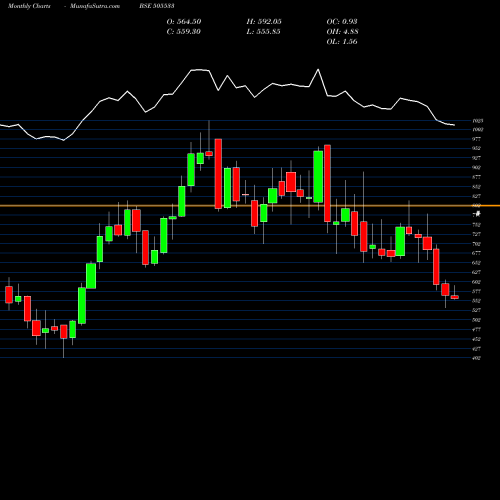The width and height of the screenshot is (500, 500).
Task: Click the 927 price axis label
Action: pos(477,158)
